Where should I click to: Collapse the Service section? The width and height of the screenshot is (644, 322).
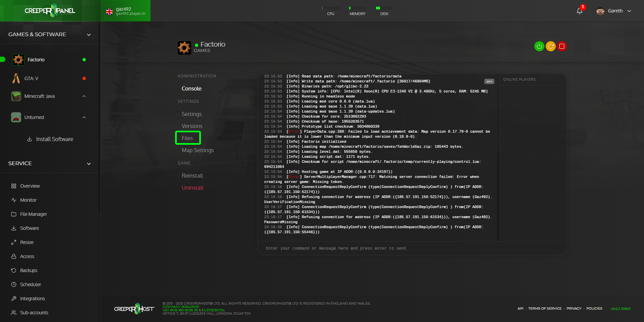(x=89, y=164)
